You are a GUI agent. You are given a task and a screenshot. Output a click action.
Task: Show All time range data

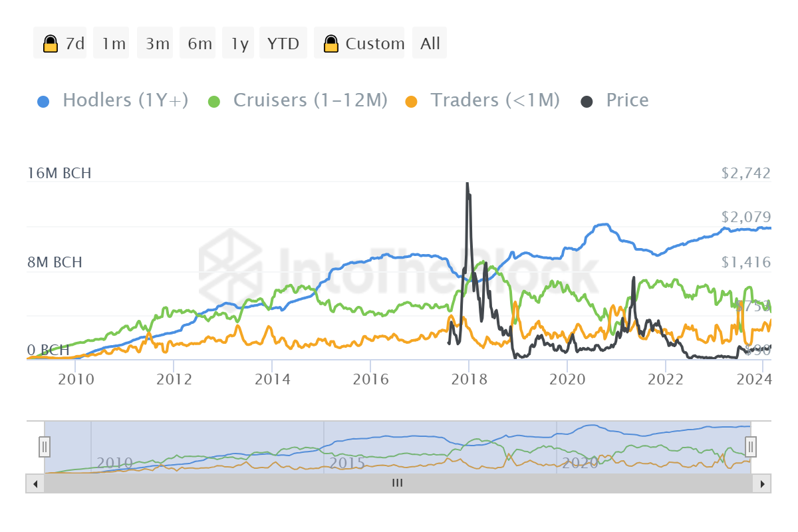point(430,44)
